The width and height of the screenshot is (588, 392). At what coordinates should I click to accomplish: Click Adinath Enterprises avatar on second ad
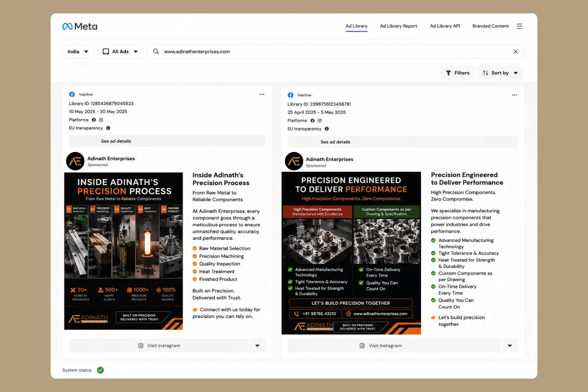pyautogui.click(x=294, y=161)
